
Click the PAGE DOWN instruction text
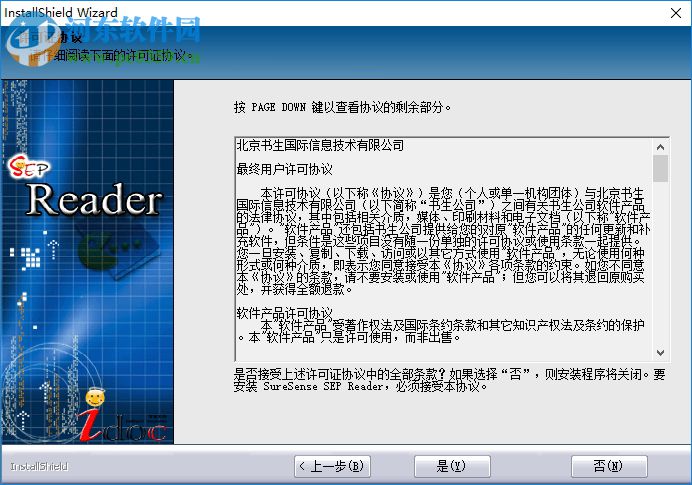[342, 107]
